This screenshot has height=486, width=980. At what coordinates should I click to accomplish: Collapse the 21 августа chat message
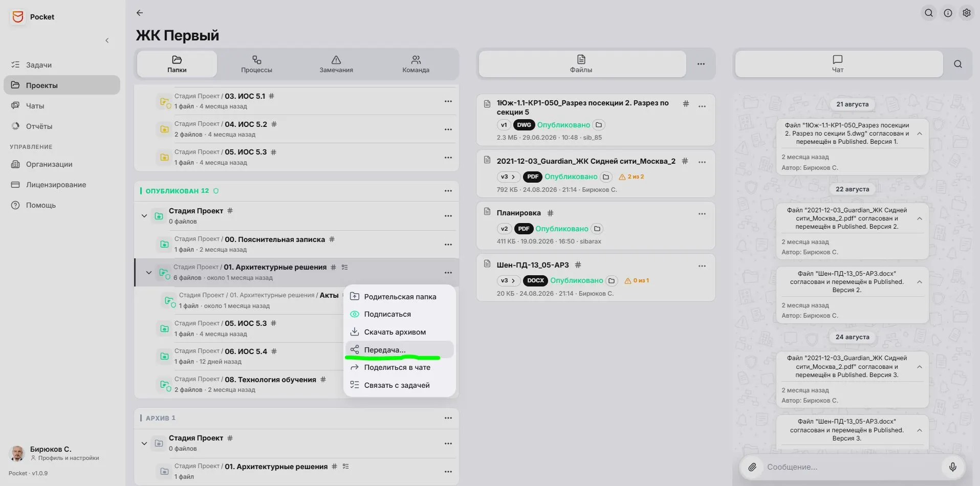(920, 134)
